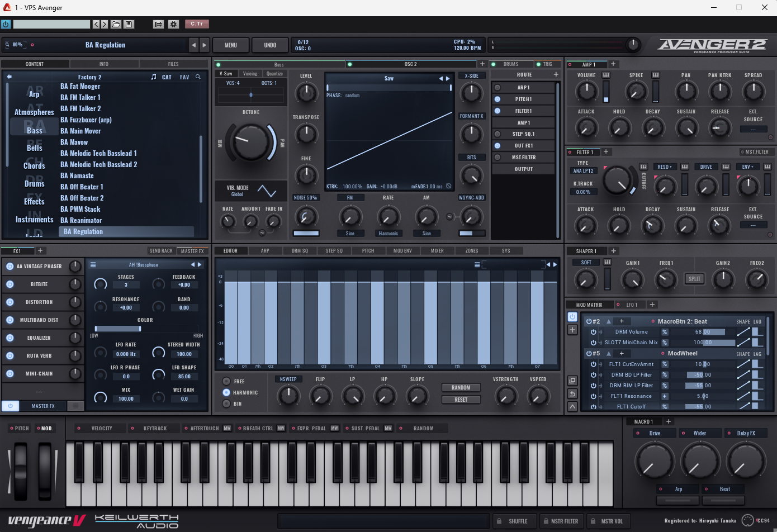Toggle DRM Volume modulation slot power
Image resolution: width=777 pixels, height=532 pixels.
[593, 332]
